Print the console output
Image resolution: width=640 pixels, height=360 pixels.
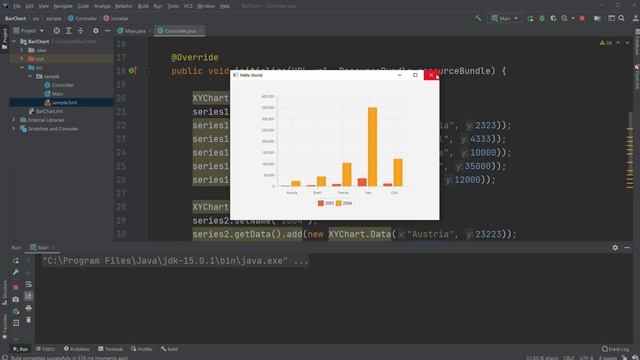tap(29, 308)
